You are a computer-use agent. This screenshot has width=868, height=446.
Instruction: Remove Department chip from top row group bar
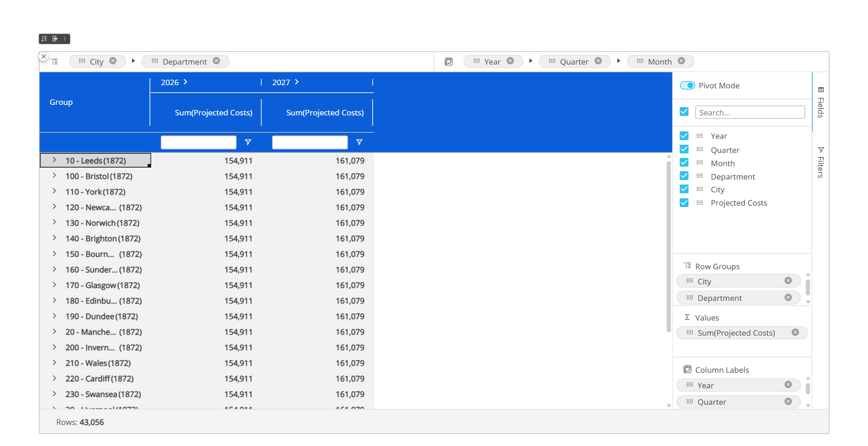[216, 61]
